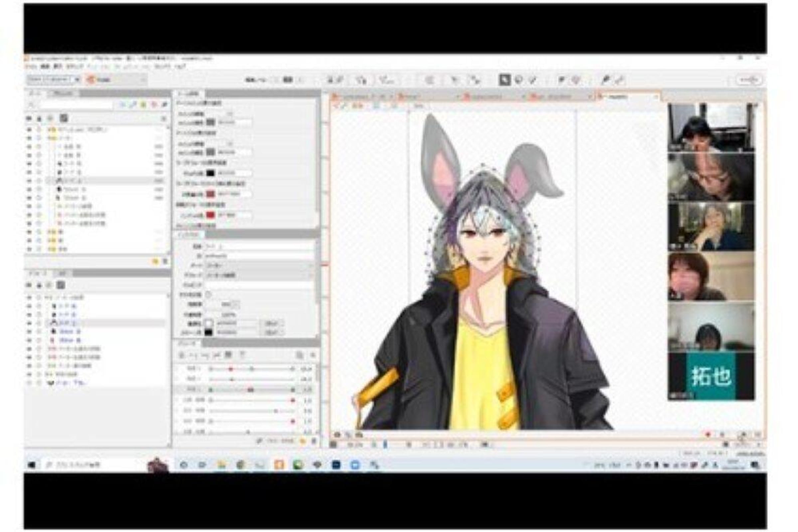Viewport: 798px width, 532px height.
Task: Select the arrow selection tool in toolbar
Action: (x=504, y=80)
